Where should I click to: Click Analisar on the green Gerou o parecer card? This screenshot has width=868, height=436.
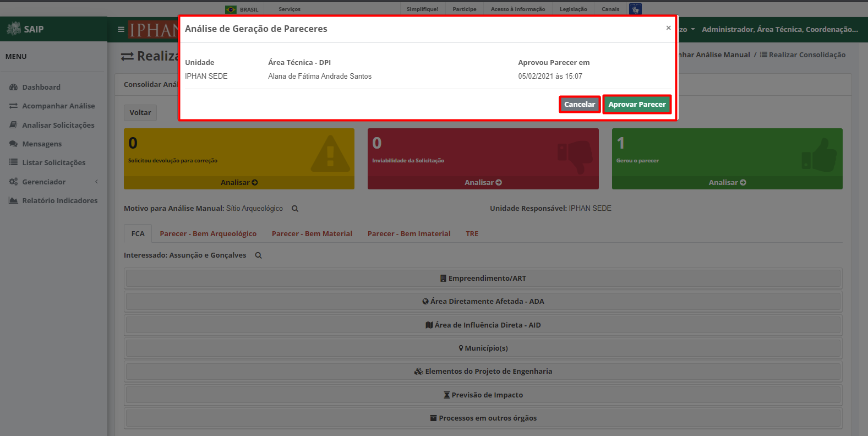727,182
